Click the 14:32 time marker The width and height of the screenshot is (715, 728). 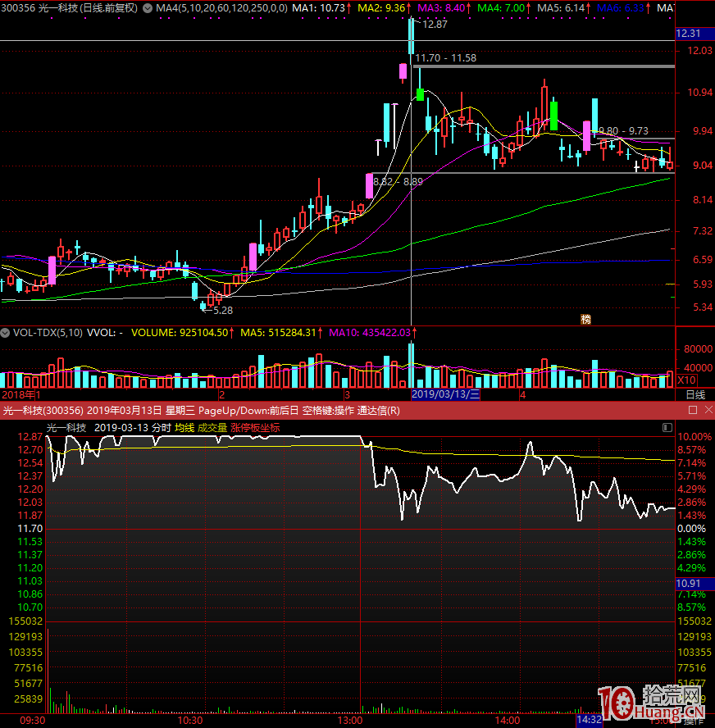pos(590,720)
